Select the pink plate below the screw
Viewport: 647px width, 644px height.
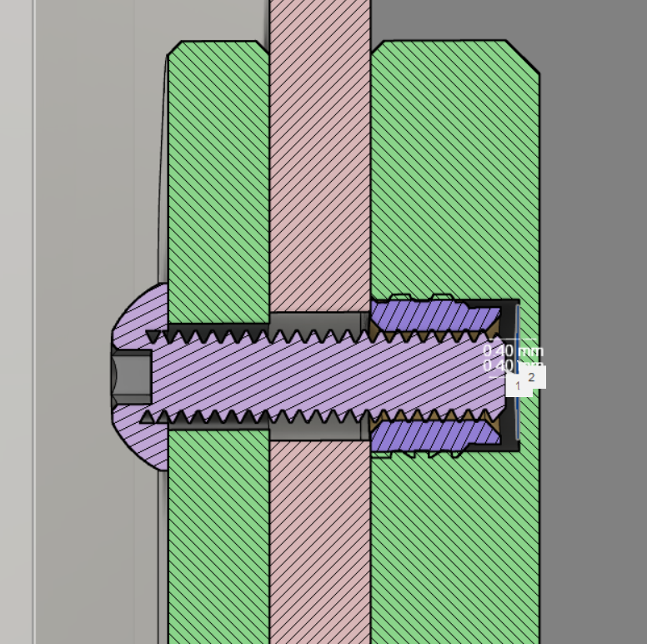click(319, 542)
